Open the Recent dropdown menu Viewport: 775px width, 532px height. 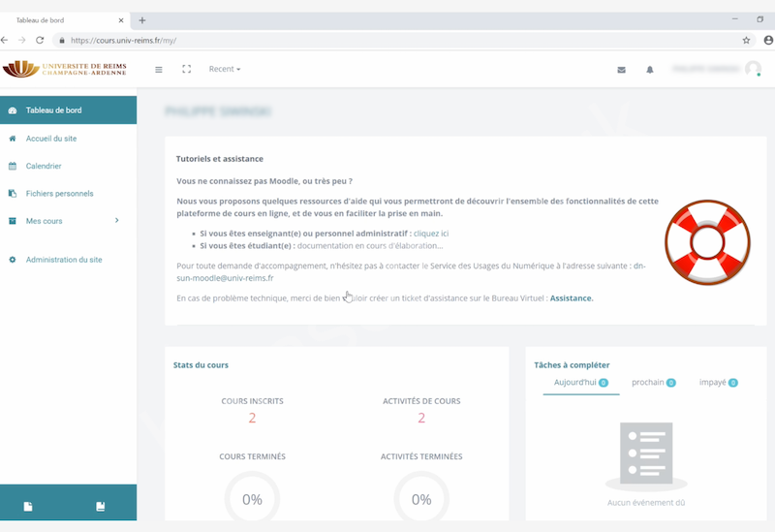point(225,69)
